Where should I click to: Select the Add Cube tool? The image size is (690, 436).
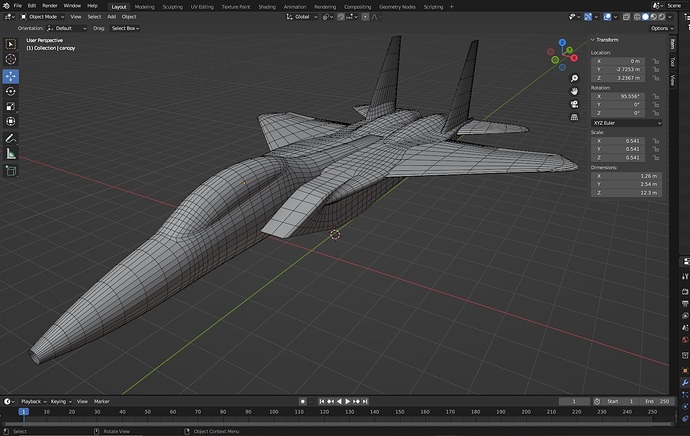tap(11, 171)
